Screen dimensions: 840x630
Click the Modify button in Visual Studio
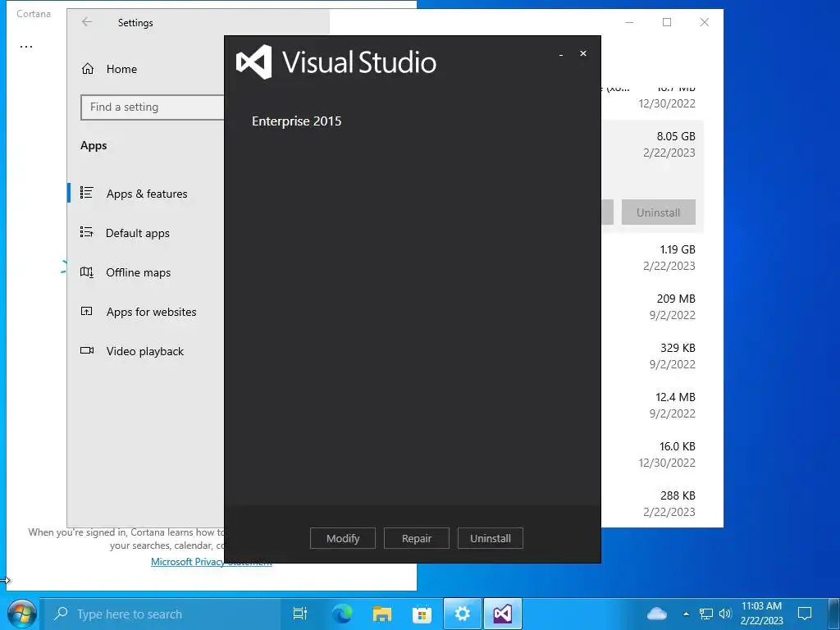tap(343, 538)
